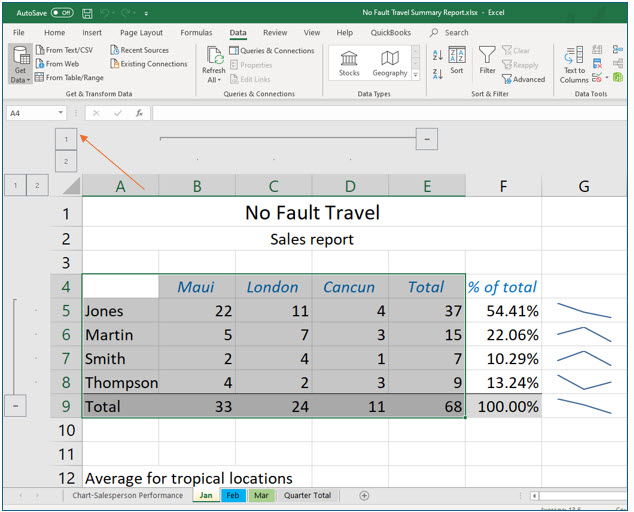
Task: Open the Review tab
Action: point(275,32)
